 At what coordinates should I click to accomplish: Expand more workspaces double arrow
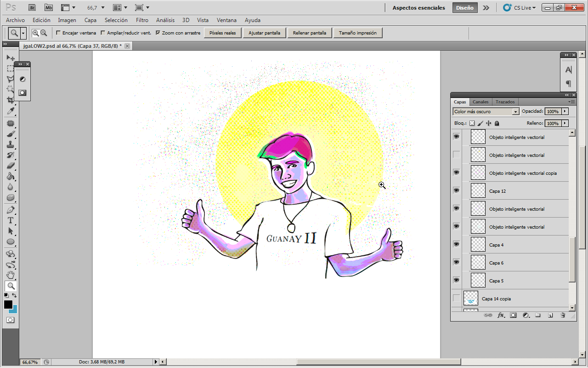(486, 7)
